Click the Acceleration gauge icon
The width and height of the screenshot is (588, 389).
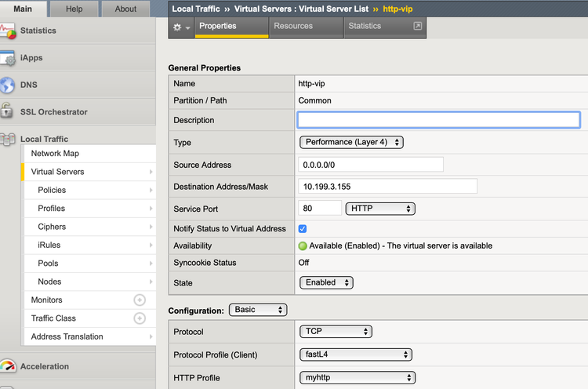(8, 367)
